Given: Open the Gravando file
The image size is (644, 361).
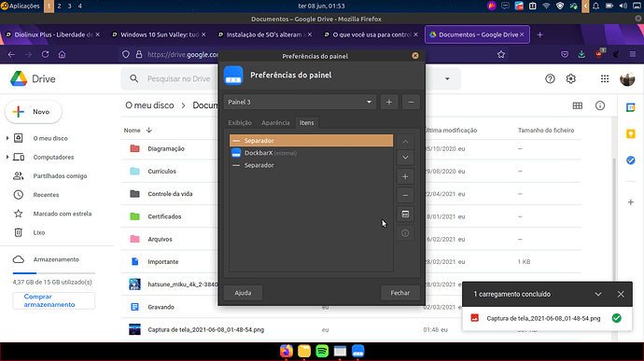Looking at the screenshot, I should pyautogui.click(x=161, y=307).
